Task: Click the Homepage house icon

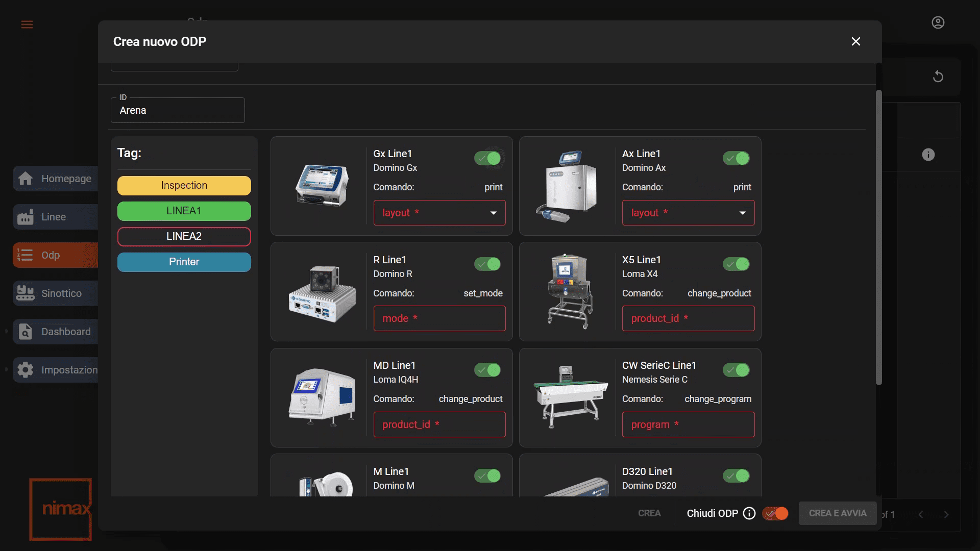Action: 26,179
